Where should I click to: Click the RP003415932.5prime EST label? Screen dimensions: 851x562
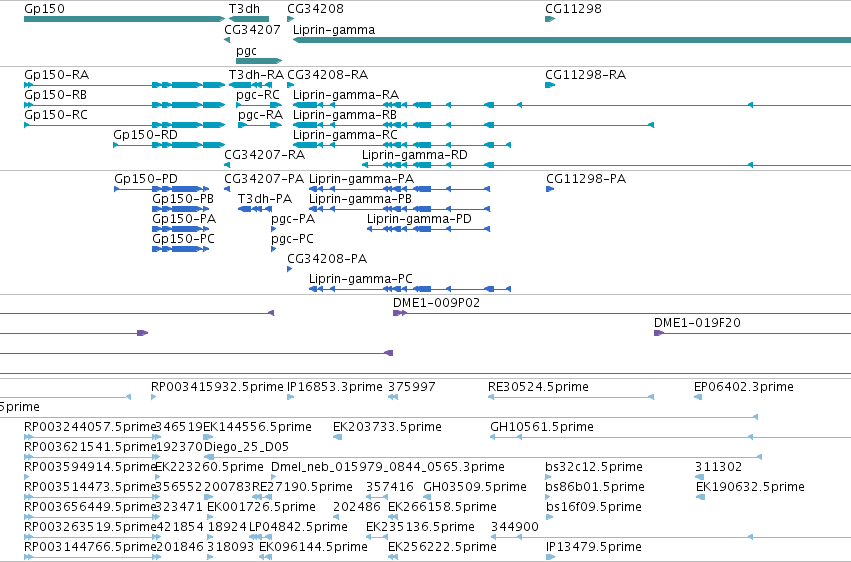[x=217, y=387]
